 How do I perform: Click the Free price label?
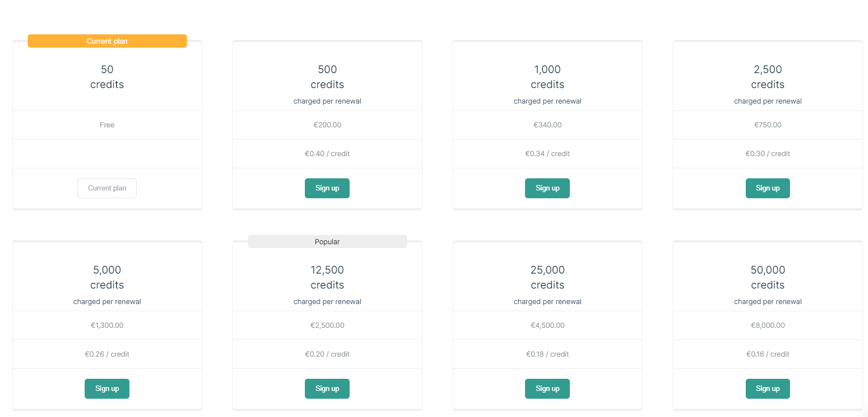click(x=107, y=125)
